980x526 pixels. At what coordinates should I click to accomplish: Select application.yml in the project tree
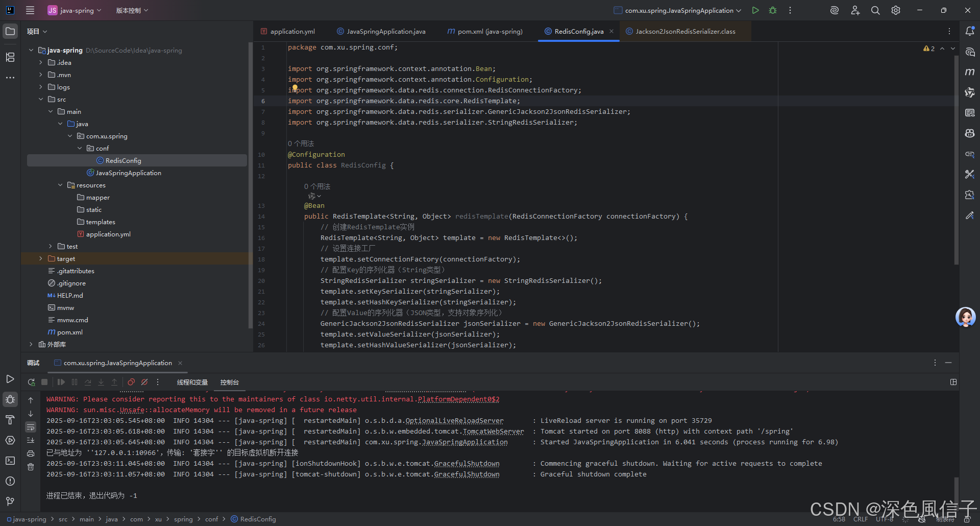tap(108, 234)
